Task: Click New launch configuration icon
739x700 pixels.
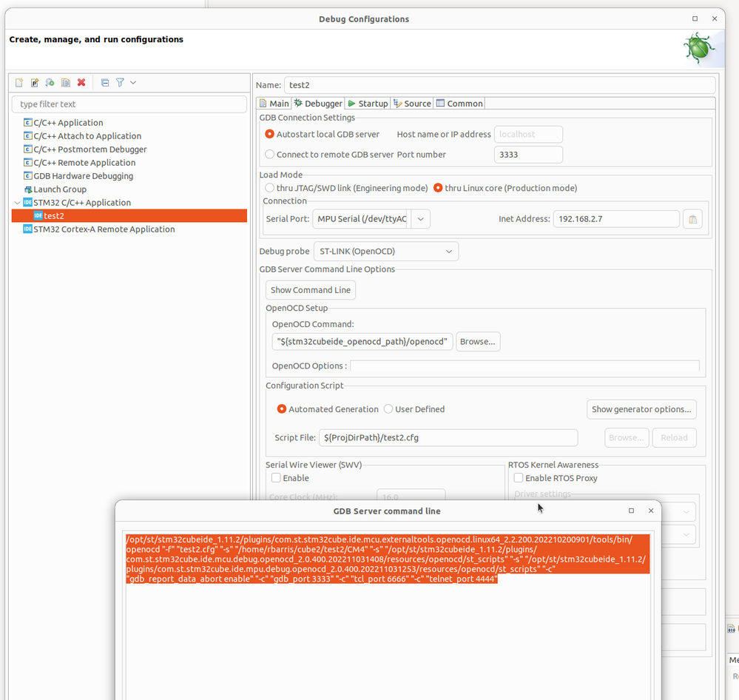Action: pos(18,83)
